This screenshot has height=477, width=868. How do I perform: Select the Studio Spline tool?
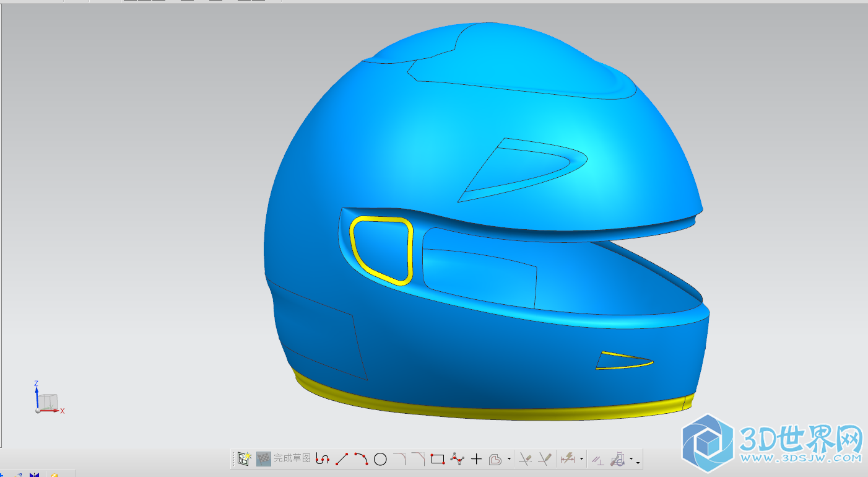pyautogui.click(x=457, y=459)
